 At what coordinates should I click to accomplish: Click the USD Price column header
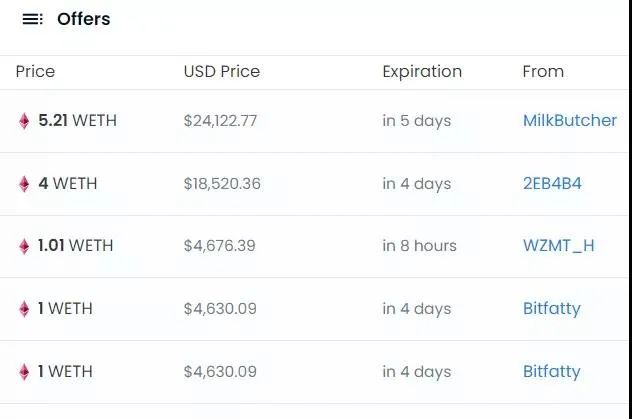coord(221,72)
